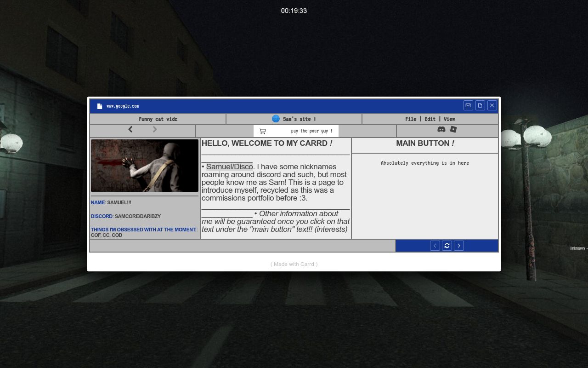
Task: Open the Funny cat vidz tab
Action: [158, 119]
